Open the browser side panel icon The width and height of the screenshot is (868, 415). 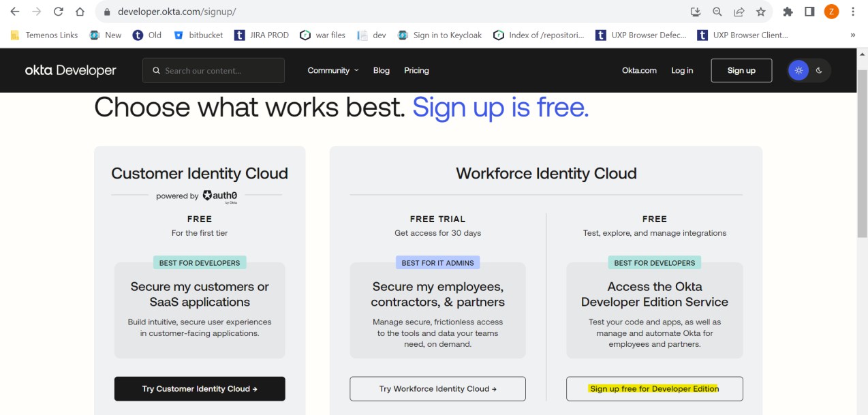tap(809, 12)
